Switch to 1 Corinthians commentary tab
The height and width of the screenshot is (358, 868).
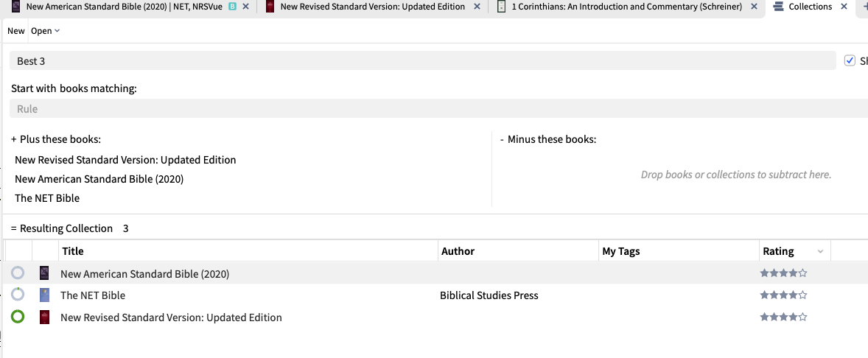[x=626, y=7]
